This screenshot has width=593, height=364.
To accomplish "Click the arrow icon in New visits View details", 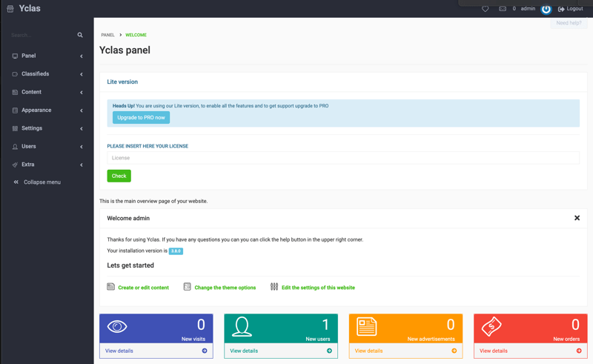I will pos(205,351).
